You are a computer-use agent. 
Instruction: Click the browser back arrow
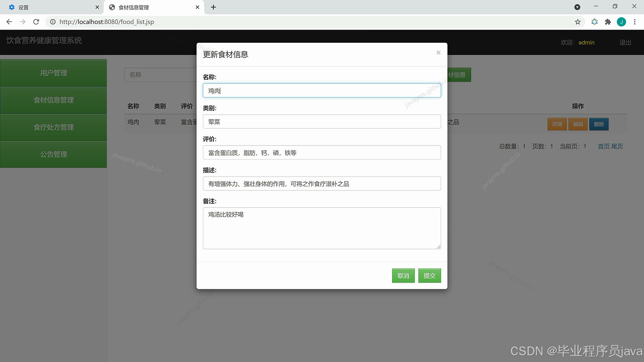point(9,22)
